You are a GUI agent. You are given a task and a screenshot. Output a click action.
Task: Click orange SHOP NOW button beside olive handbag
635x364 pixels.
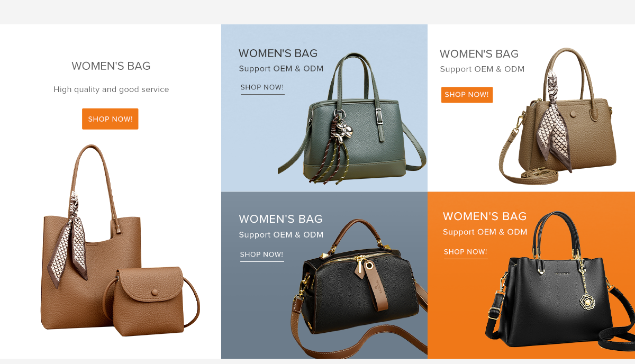point(467,95)
